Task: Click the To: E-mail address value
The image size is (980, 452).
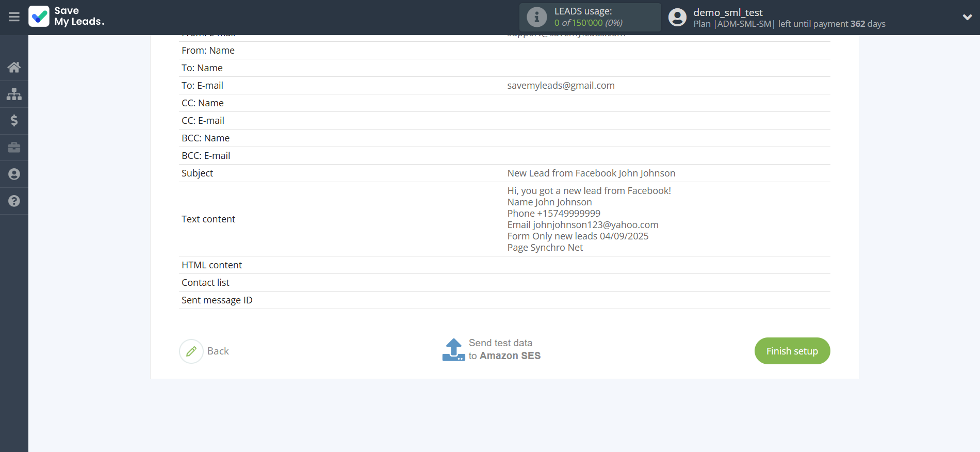Action: pyautogui.click(x=561, y=86)
